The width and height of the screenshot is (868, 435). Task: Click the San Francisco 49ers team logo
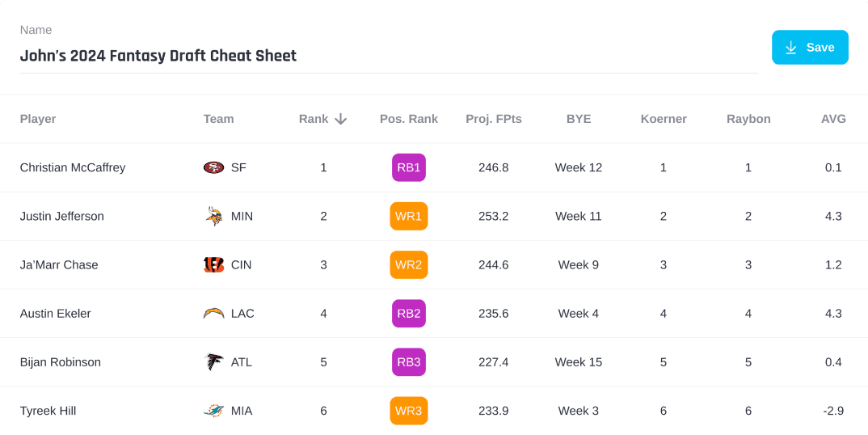pos(213,167)
